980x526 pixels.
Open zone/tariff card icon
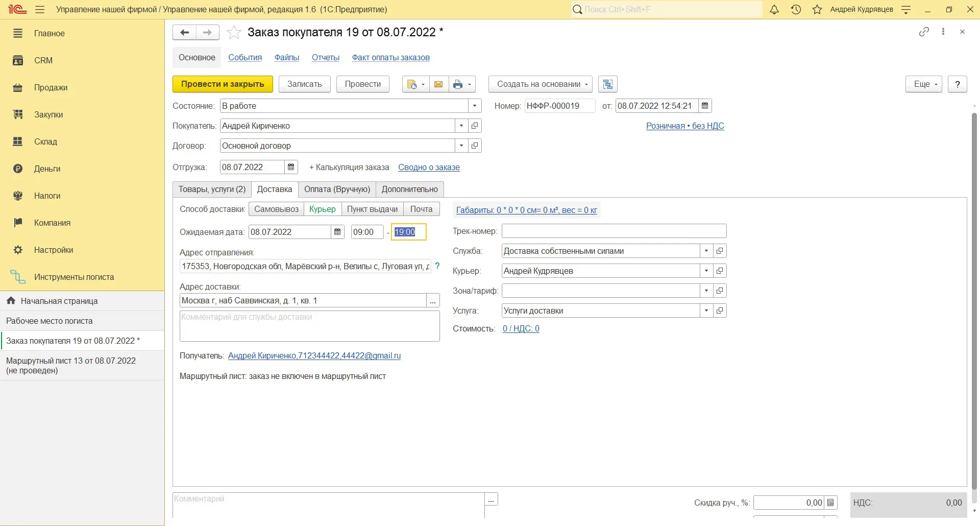(720, 291)
